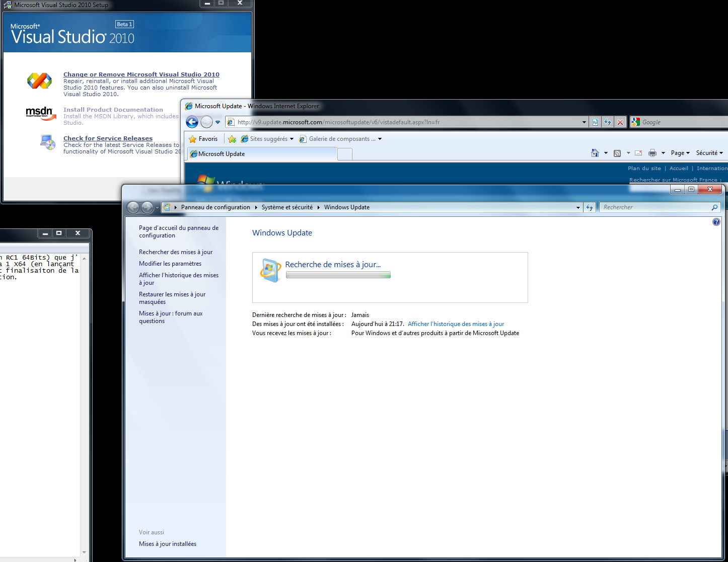Click Afficher l'historique des mises à jour sidebar link
Screen dimensions: 728x562
[179, 279]
